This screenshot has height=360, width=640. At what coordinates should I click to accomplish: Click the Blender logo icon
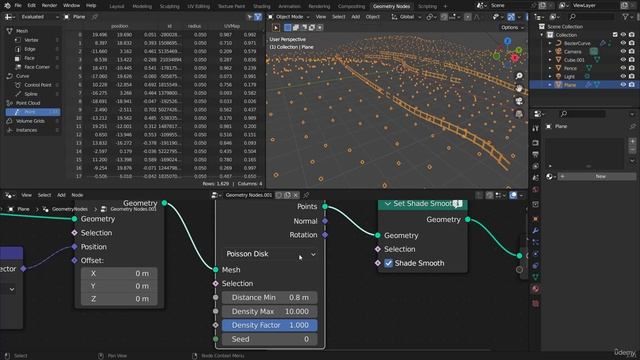7,6
